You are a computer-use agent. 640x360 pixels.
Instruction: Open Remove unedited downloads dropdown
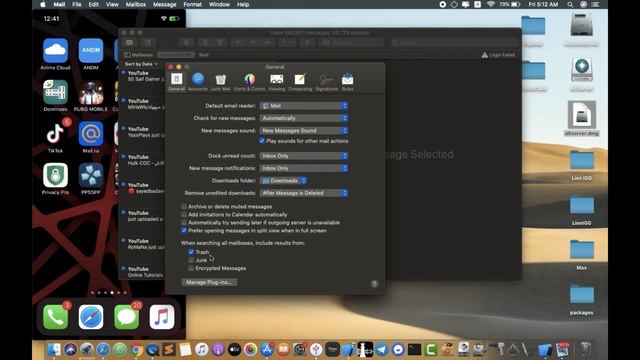304,193
